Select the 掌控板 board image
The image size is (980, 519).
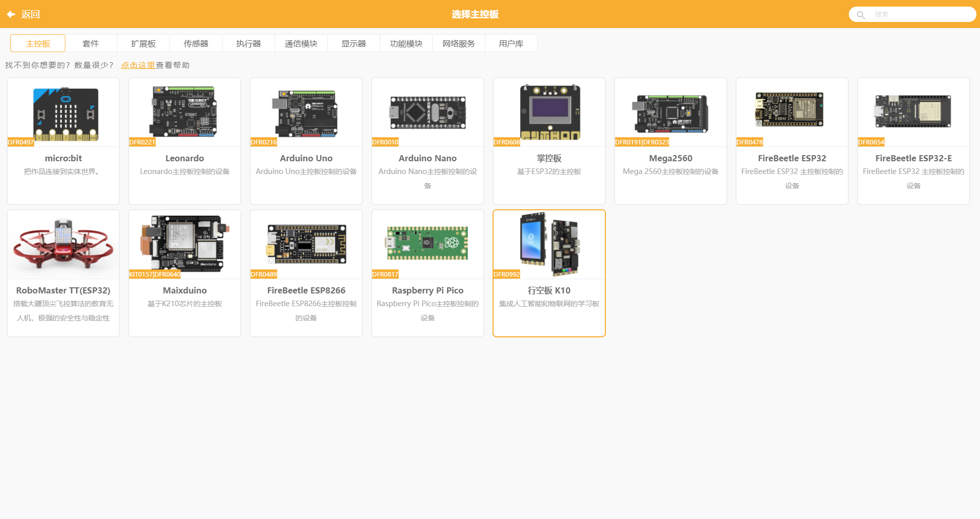click(549, 112)
